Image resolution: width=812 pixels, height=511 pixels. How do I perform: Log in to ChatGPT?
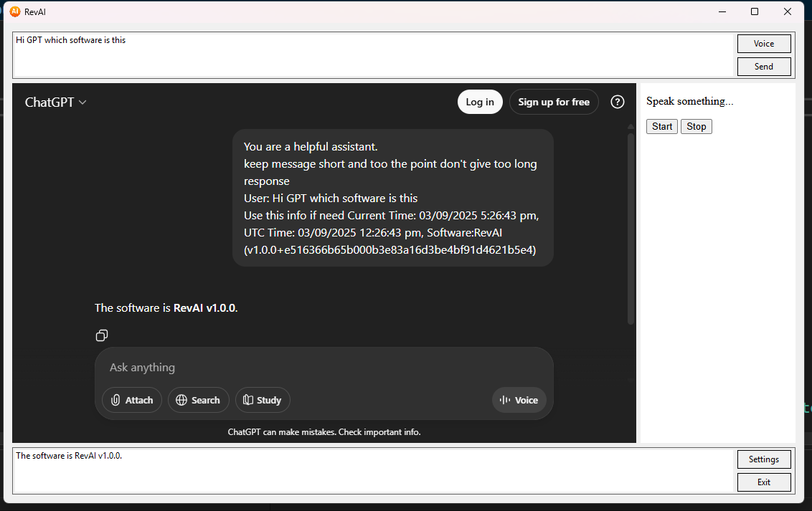[x=479, y=102]
